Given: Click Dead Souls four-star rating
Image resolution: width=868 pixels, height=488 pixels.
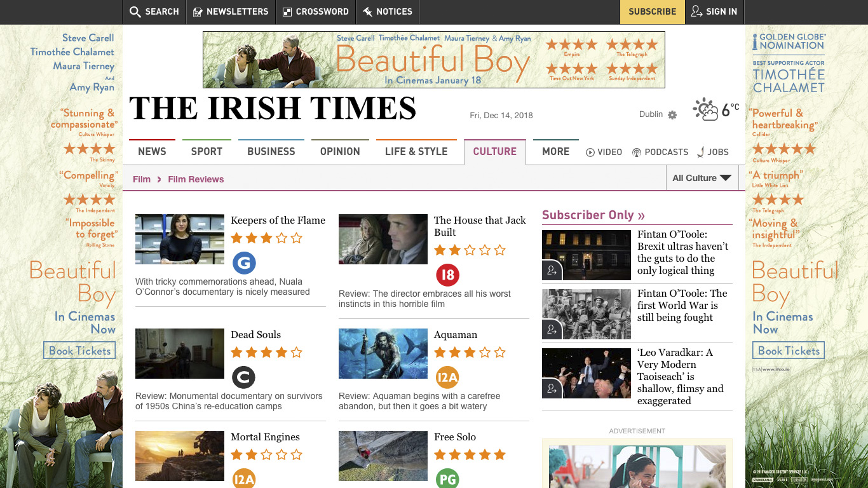Looking at the screenshot, I should coord(266,353).
